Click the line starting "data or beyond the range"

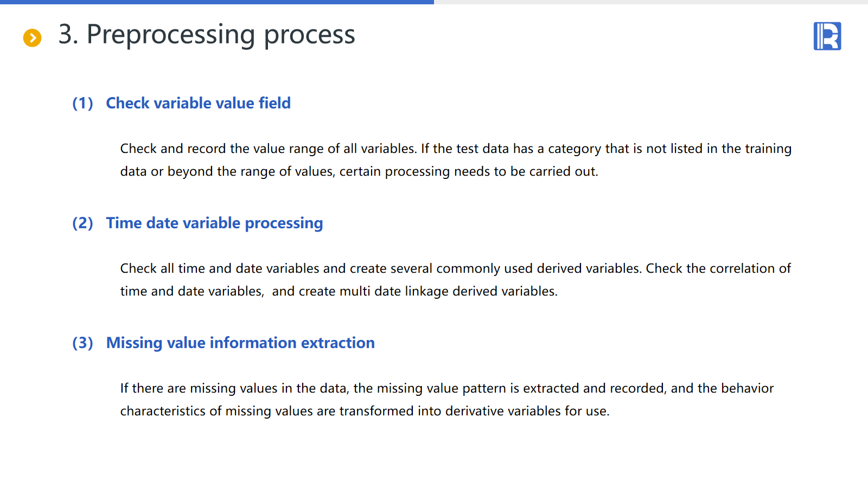(359, 171)
